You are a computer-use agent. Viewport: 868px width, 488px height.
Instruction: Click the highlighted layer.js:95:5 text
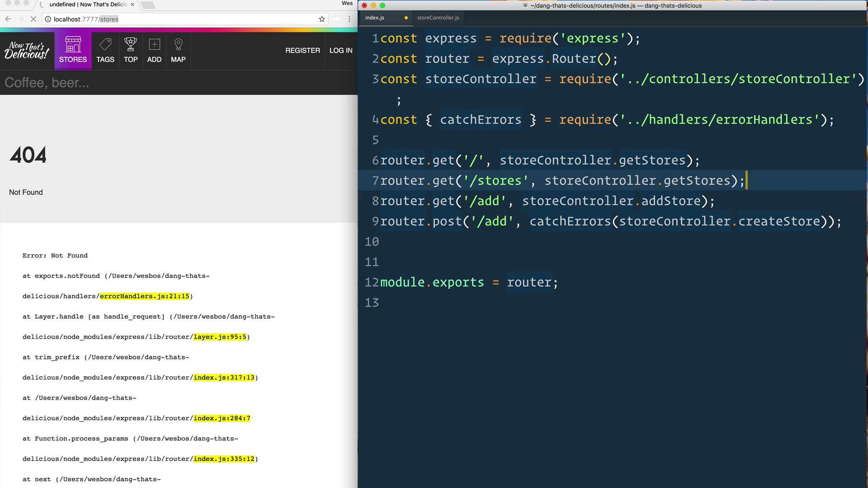(x=220, y=337)
